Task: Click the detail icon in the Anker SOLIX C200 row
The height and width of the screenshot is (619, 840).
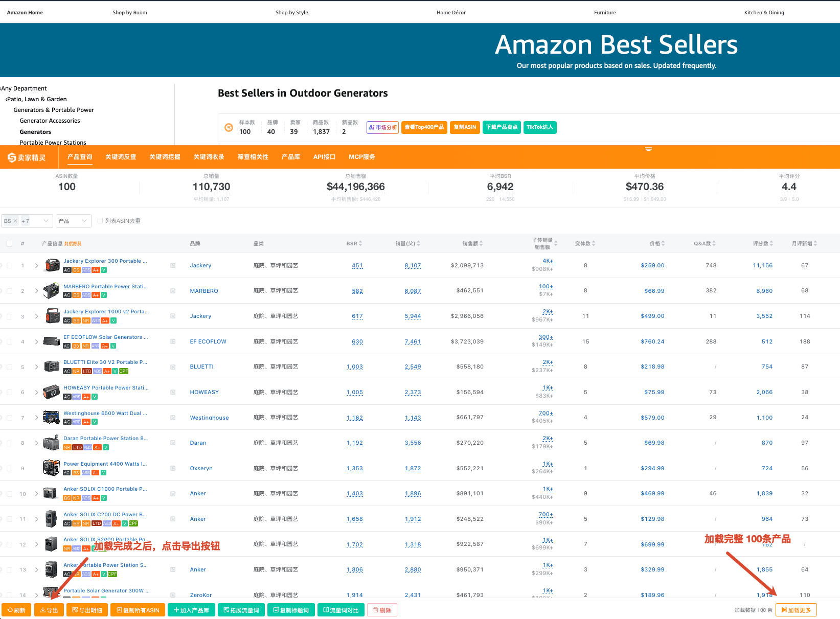Action: [173, 519]
